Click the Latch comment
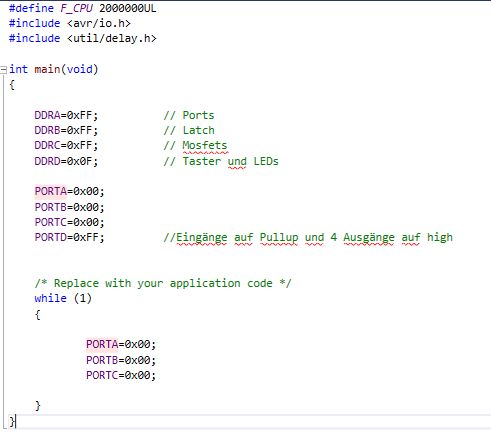Image resolution: width=491 pixels, height=434 pixels. [189, 130]
